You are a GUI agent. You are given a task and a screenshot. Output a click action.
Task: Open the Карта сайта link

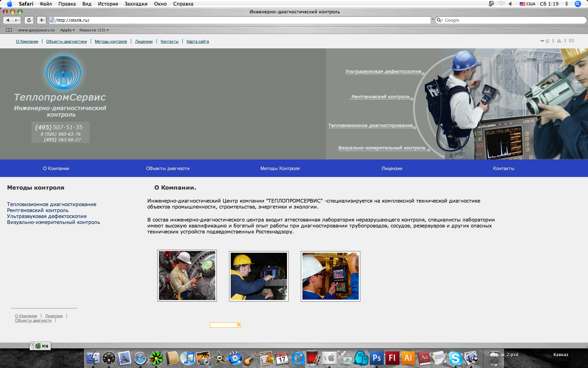point(198,41)
